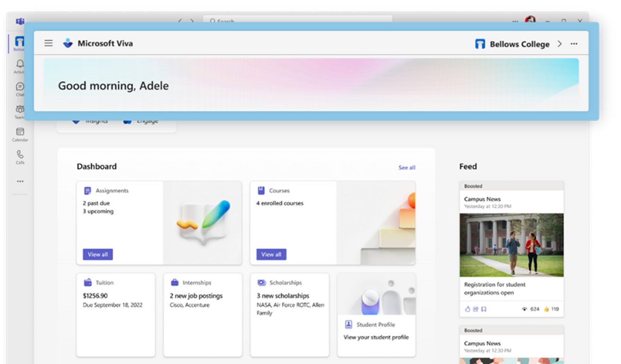Click the Bellows College logo icon in header
The image size is (621, 364).
click(480, 44)
